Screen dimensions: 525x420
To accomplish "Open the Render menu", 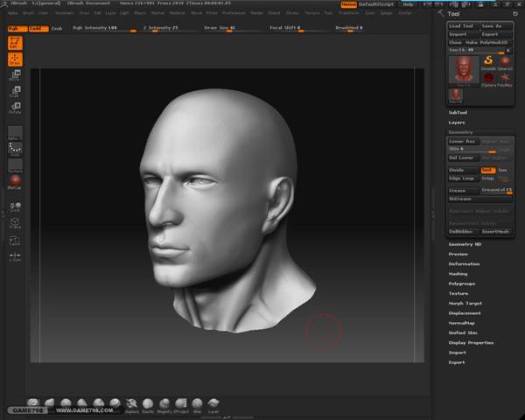I will [255, 13].
